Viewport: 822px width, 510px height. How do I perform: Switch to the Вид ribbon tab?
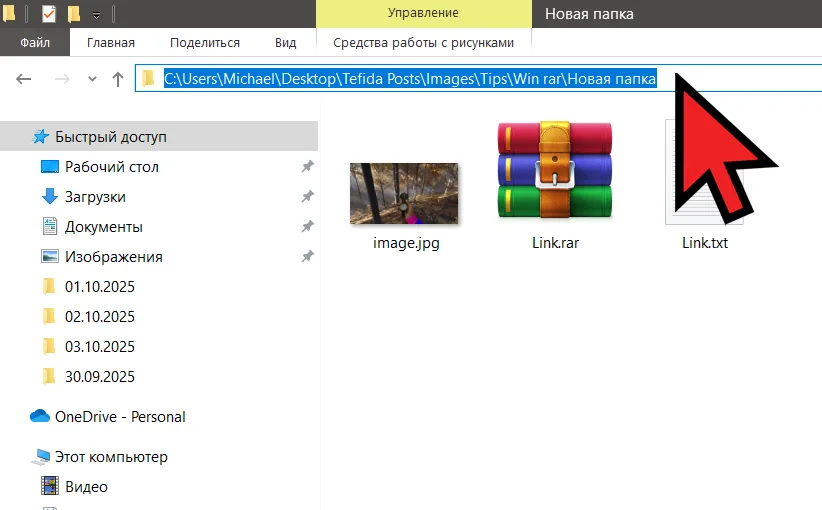[x=286, y=43]
